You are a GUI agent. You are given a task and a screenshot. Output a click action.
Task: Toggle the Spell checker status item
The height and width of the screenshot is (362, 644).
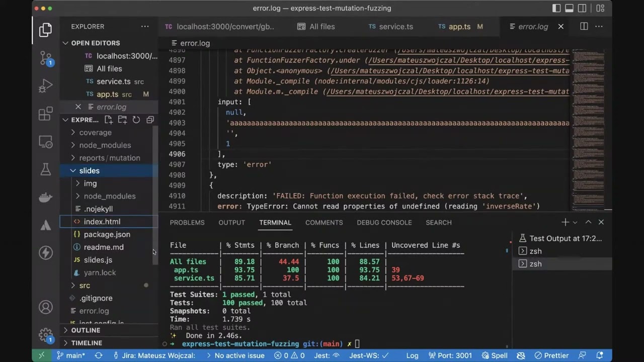pyautogui.click(x=494, y=355)
